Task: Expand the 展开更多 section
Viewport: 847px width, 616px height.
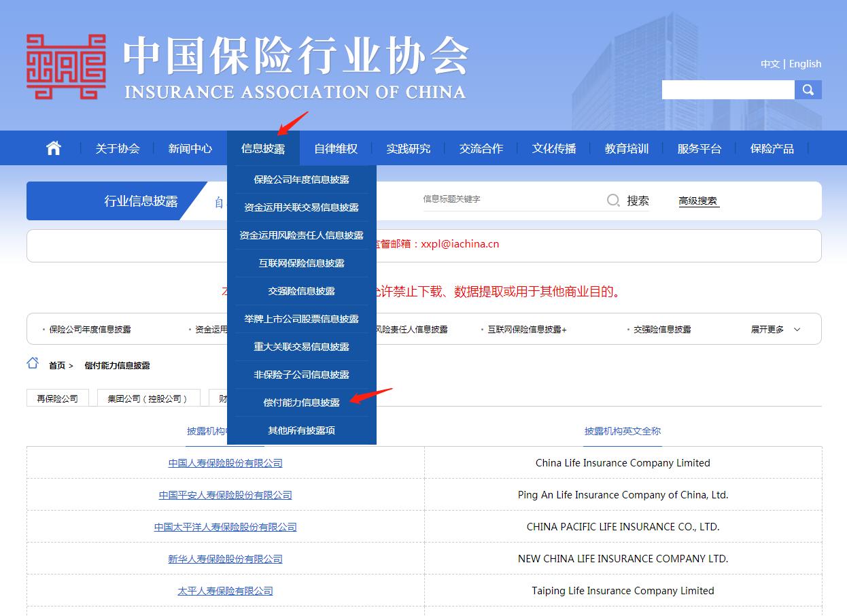Action: pyautogui.click(x=774, y=328)
